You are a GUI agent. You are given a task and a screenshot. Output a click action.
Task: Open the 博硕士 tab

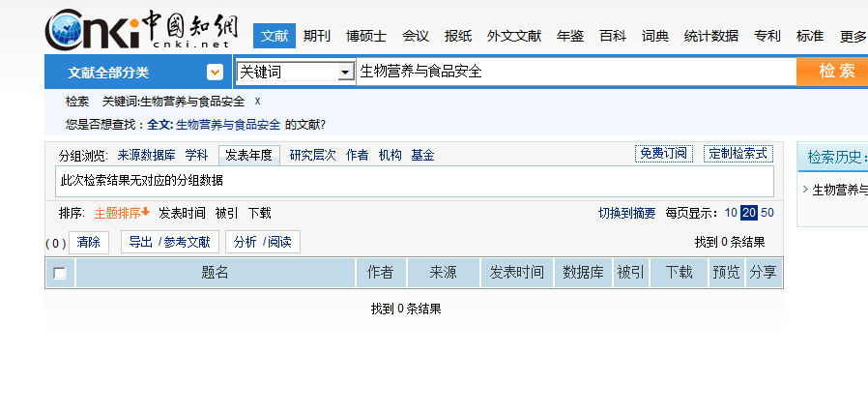(x=366, y=37)
